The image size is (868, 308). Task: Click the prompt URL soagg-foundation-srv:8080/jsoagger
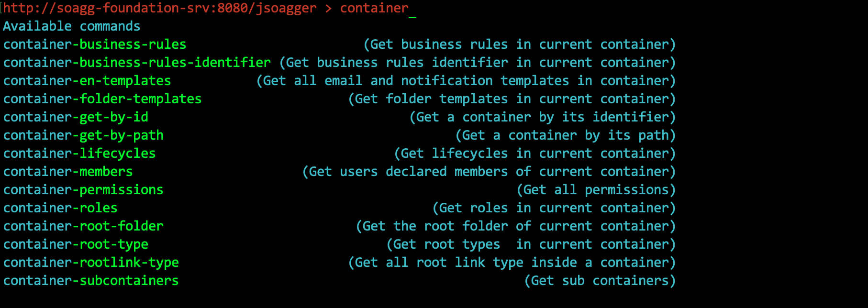click(160, 8)
